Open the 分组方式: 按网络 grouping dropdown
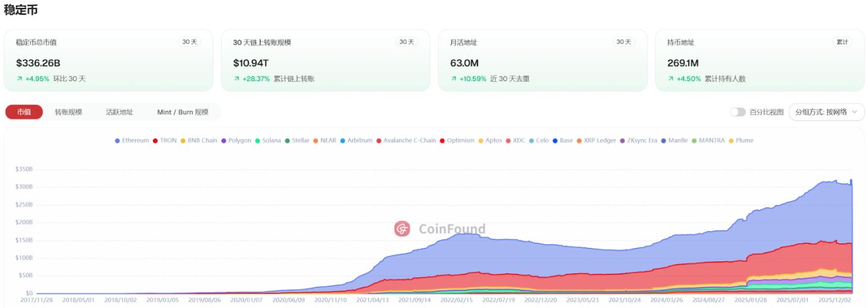 (826, 112)
